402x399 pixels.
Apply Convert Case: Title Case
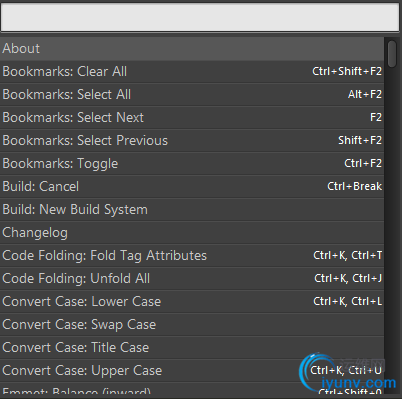click(192, 348)
